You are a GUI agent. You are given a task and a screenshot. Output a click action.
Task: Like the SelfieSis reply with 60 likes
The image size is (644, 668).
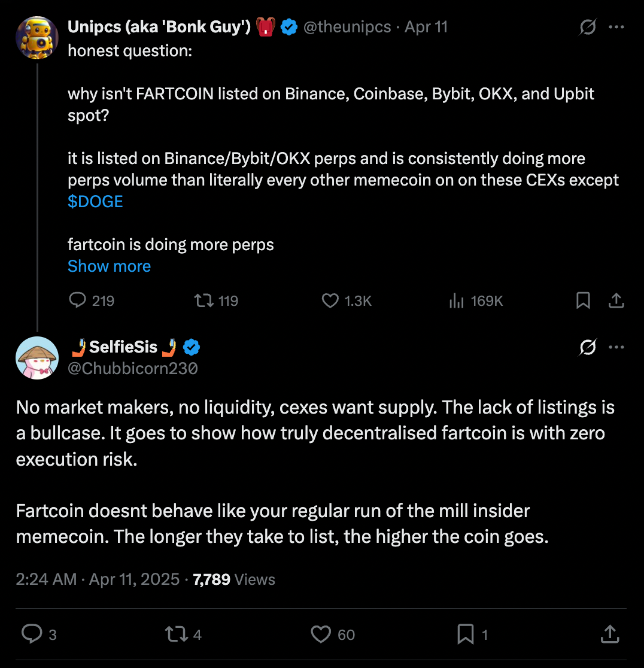[322, 634]
